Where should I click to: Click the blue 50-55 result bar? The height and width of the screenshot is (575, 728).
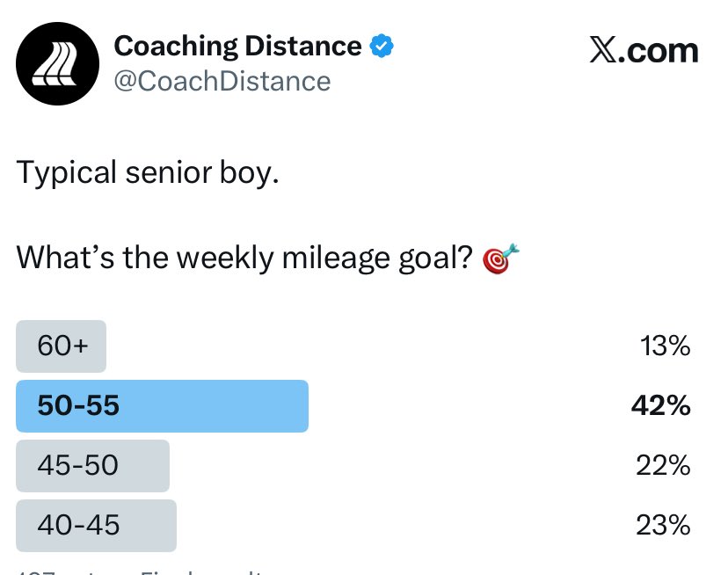(x=162, y=406)
